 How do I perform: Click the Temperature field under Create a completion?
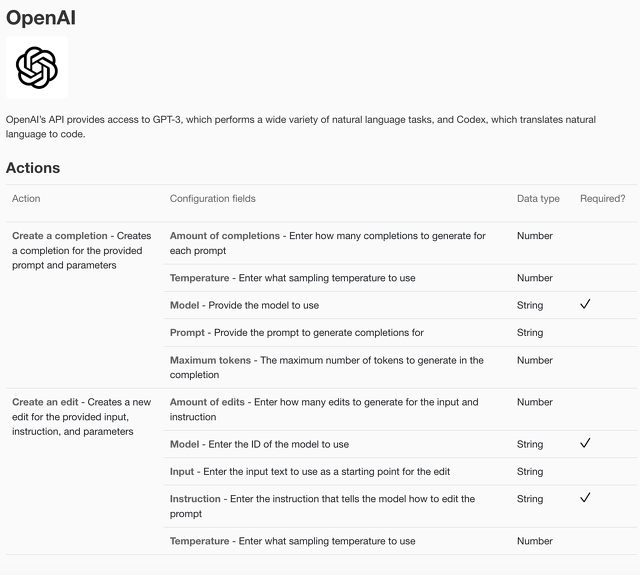[199, 278]
